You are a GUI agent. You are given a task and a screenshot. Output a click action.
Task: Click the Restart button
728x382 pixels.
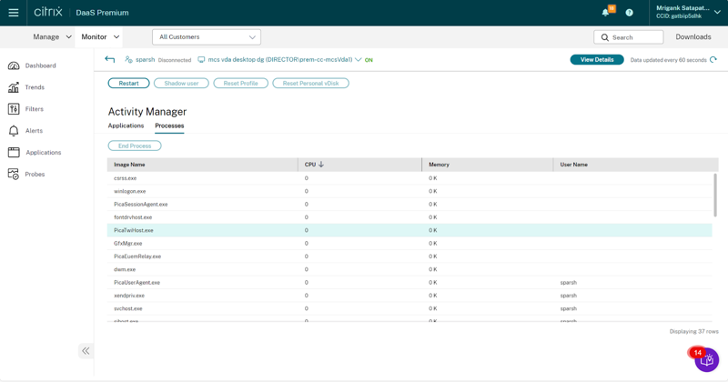pyautogui.click(x=129, y=83)
